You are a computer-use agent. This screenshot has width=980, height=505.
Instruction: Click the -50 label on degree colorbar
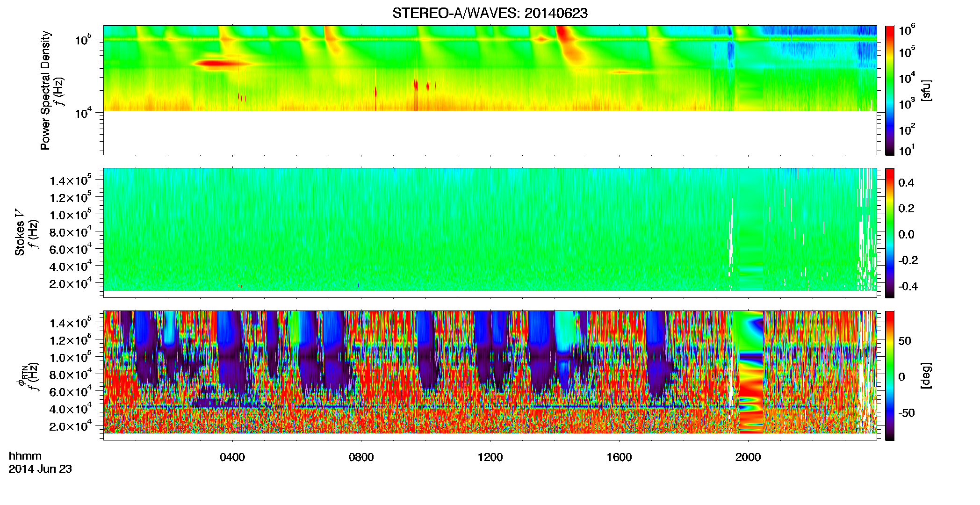click(907, 413)
